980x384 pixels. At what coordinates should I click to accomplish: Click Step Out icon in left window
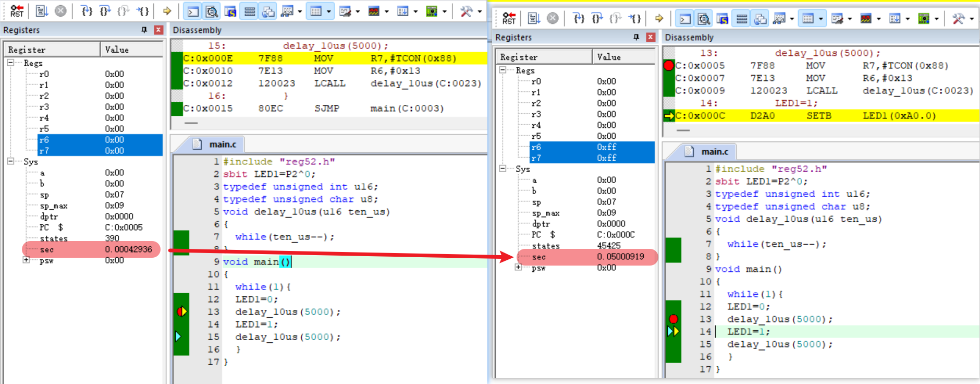click(124, 11)
